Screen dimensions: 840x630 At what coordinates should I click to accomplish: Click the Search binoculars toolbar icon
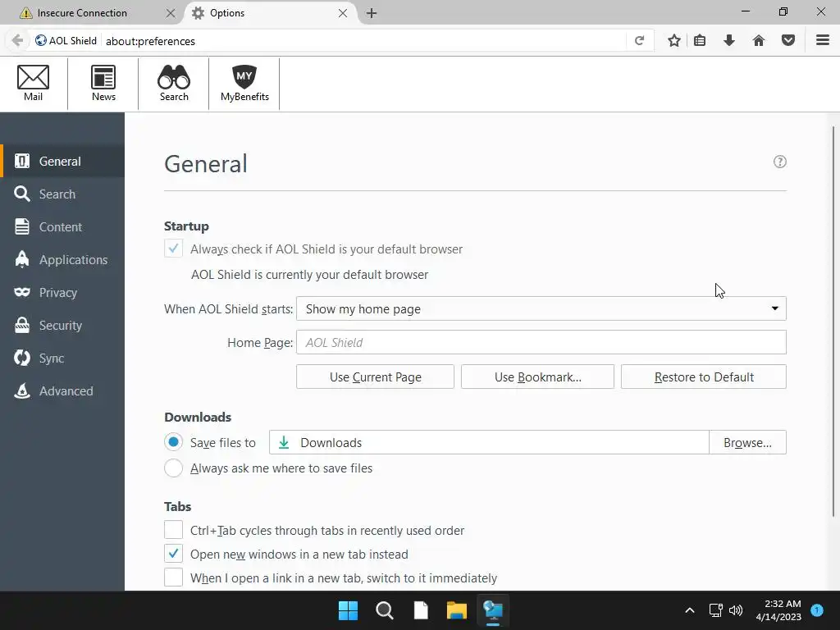coord(174,83)
